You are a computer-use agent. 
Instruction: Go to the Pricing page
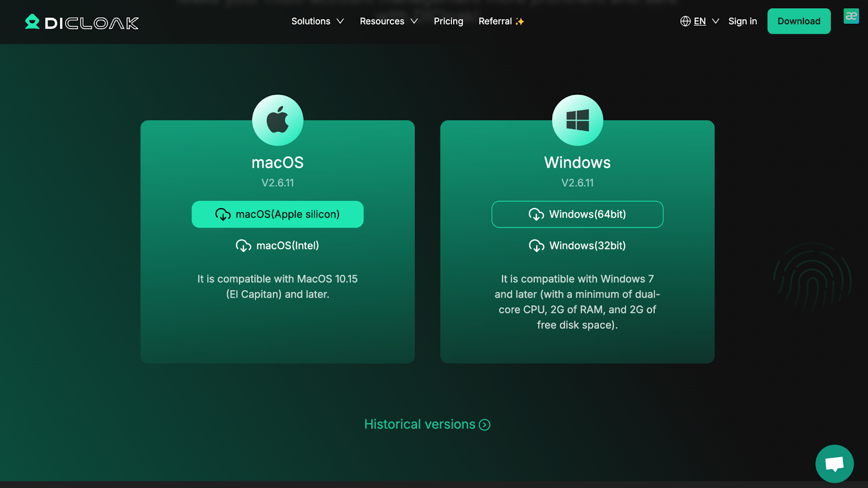coord(448,21)
